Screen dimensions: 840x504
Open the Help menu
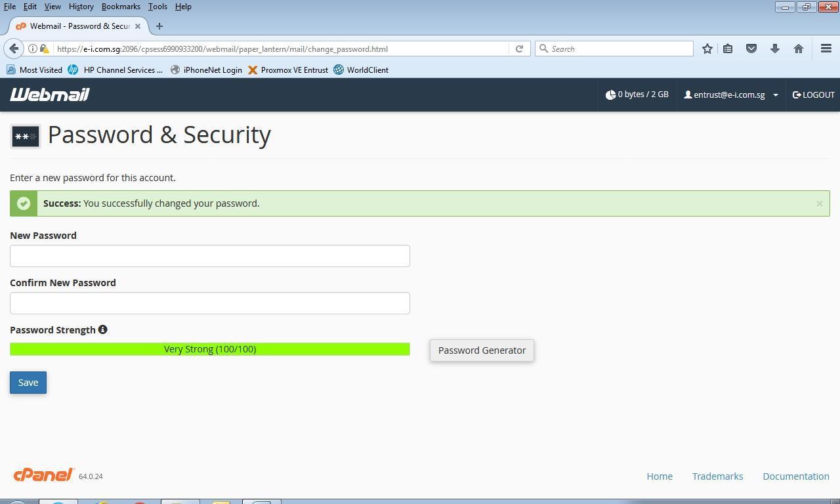183,7
